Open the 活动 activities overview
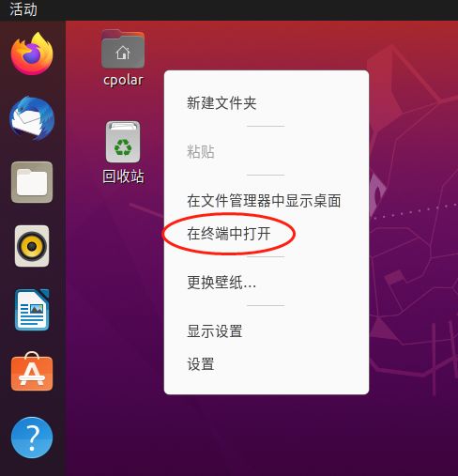This screenshot has height=476, width=458. 23,9
